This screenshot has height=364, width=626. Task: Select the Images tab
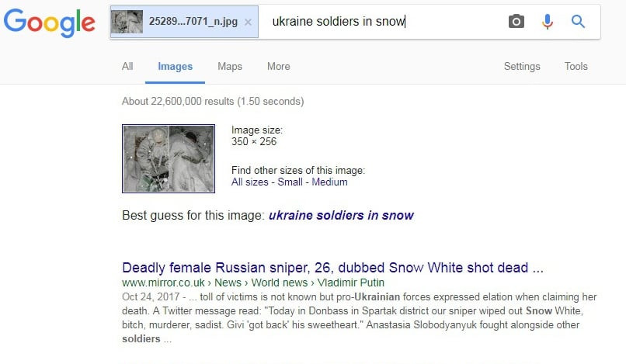coord(175,67)
